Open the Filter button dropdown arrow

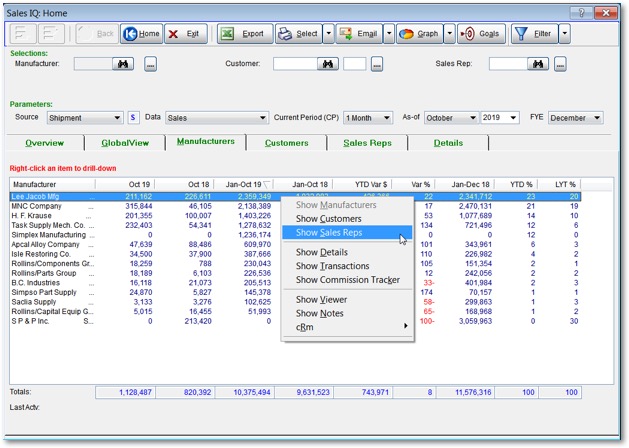pyautogui.click(x=564, y=34)
